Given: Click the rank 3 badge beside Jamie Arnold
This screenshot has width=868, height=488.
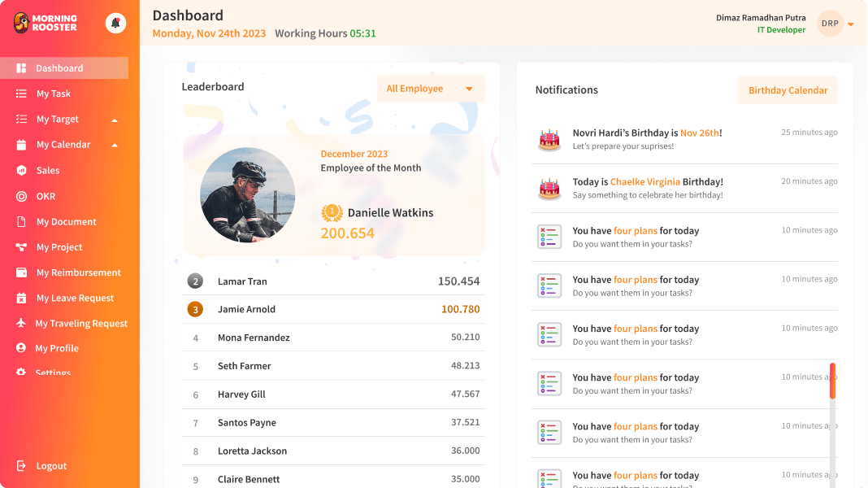Looking at the screenshot, I should point(195,309).
